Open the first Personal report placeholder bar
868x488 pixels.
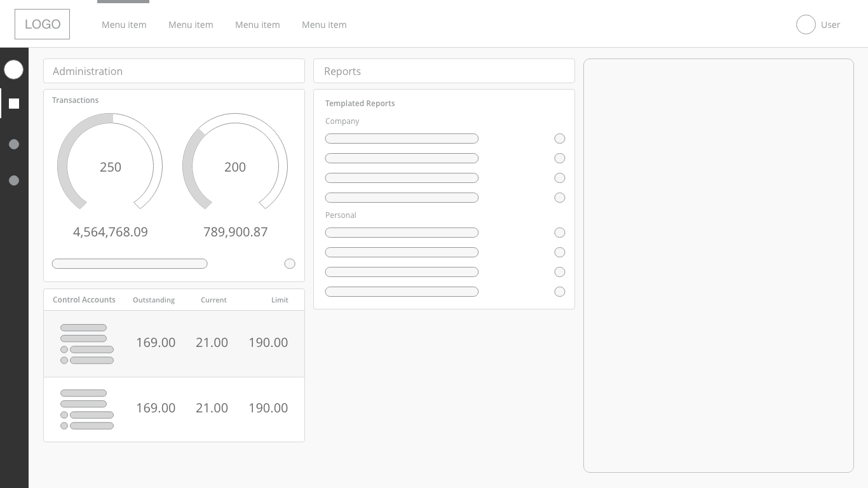coord(402,233)
